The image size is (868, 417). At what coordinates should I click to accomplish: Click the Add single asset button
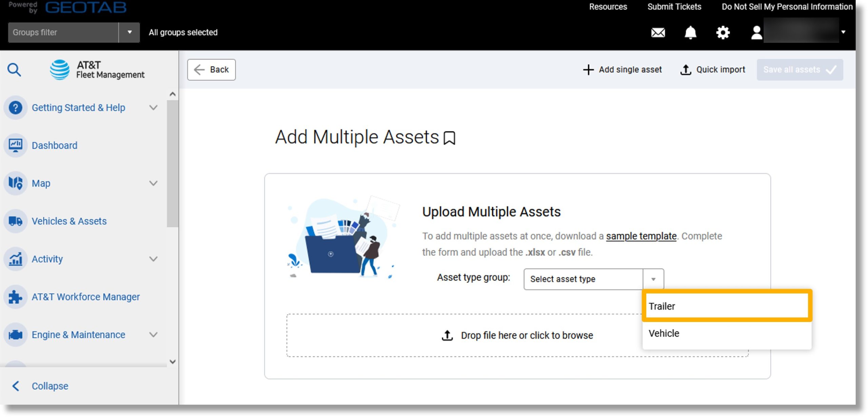click(x=622, y=69)
